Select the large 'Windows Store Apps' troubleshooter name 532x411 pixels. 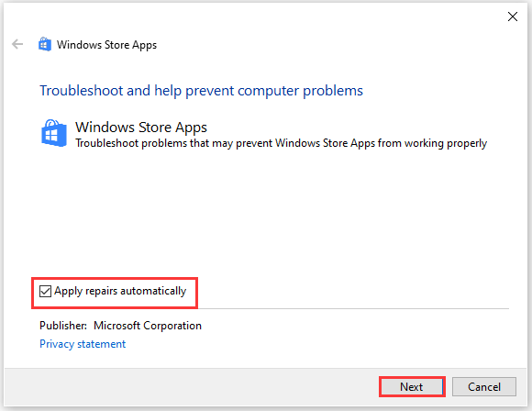[x=141, y=128]
